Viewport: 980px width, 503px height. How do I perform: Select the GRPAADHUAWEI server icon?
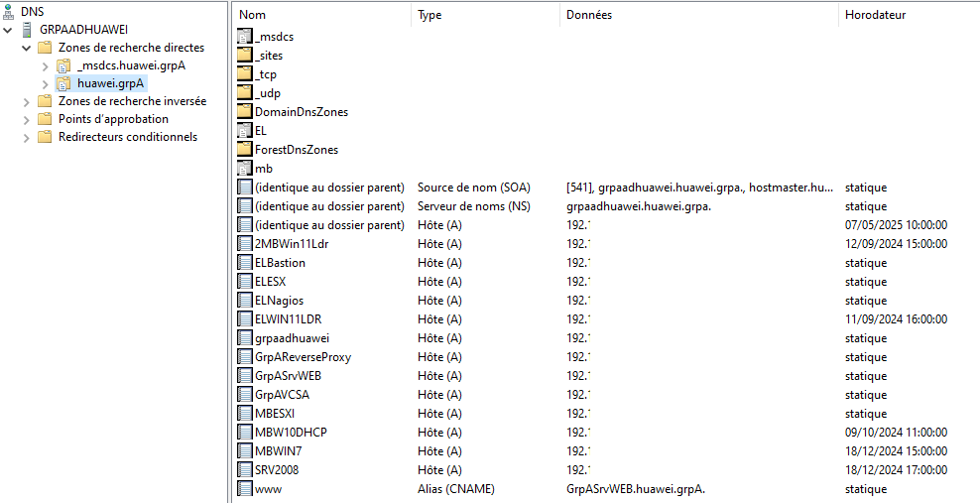pos(26,30)
